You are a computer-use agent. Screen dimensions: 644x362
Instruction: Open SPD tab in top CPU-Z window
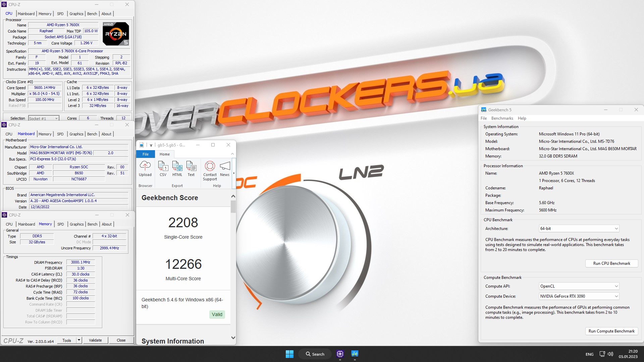[60, 14]
